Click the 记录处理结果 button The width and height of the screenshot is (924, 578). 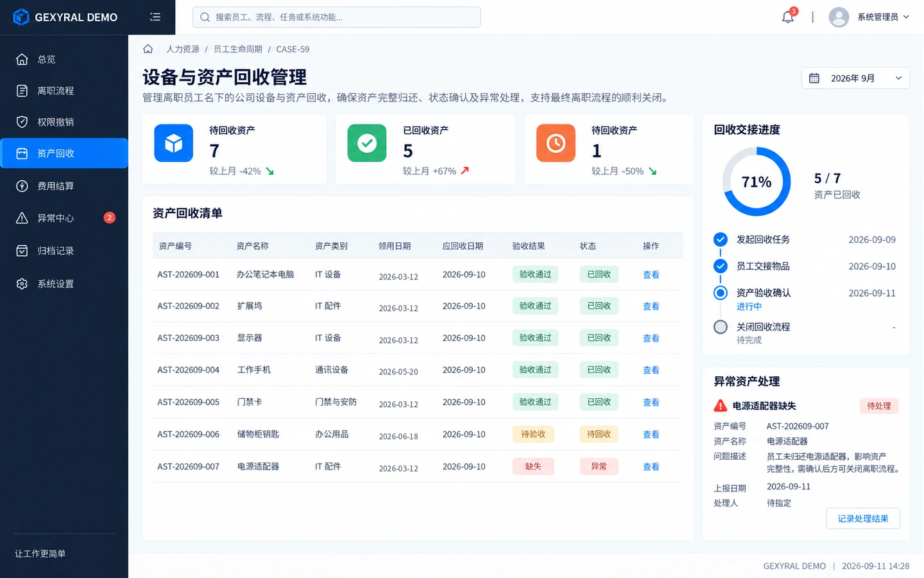(863, 518)
